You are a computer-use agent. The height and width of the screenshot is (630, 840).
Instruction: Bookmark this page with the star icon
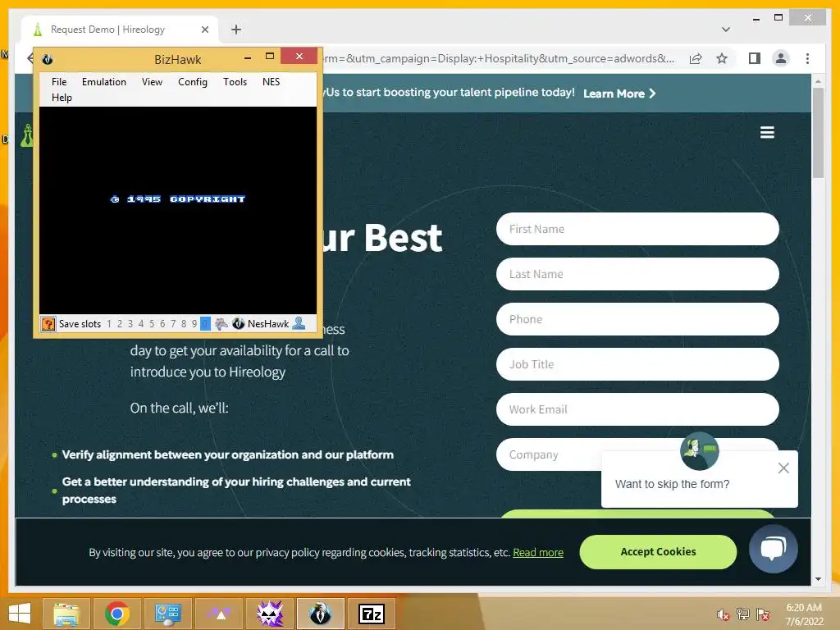click(x=722, y=58)
